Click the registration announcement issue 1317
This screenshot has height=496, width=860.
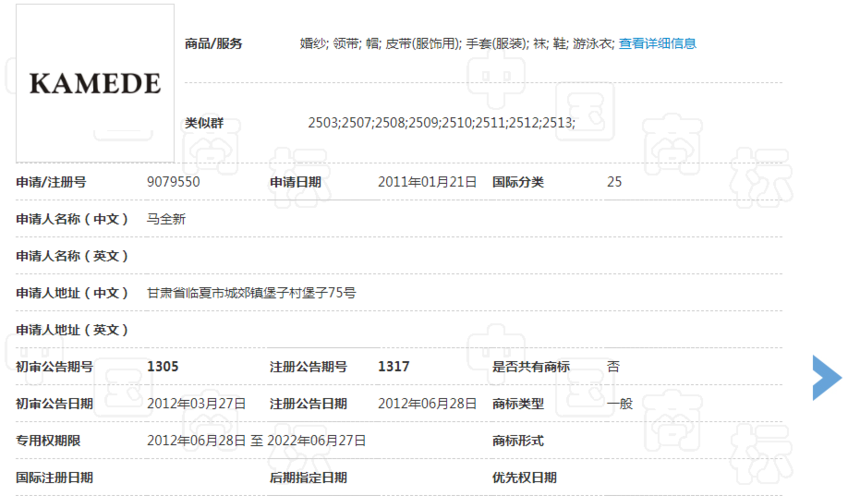[394, 367]
